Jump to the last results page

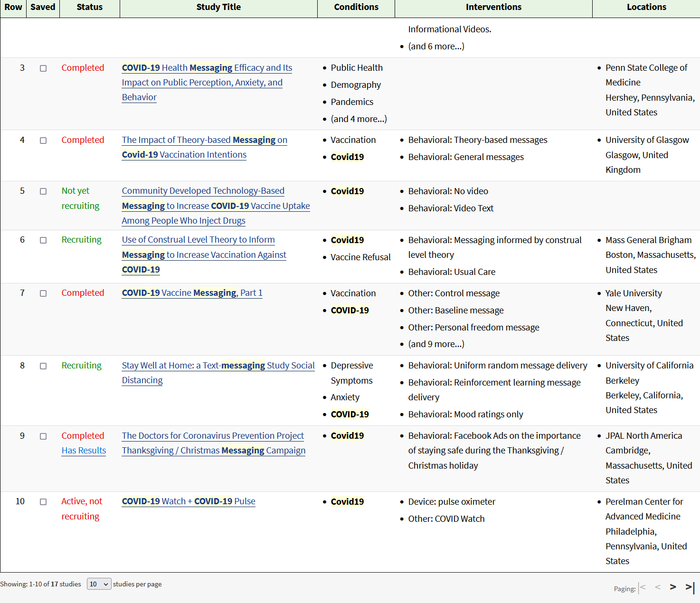click(x=690, y=587)
